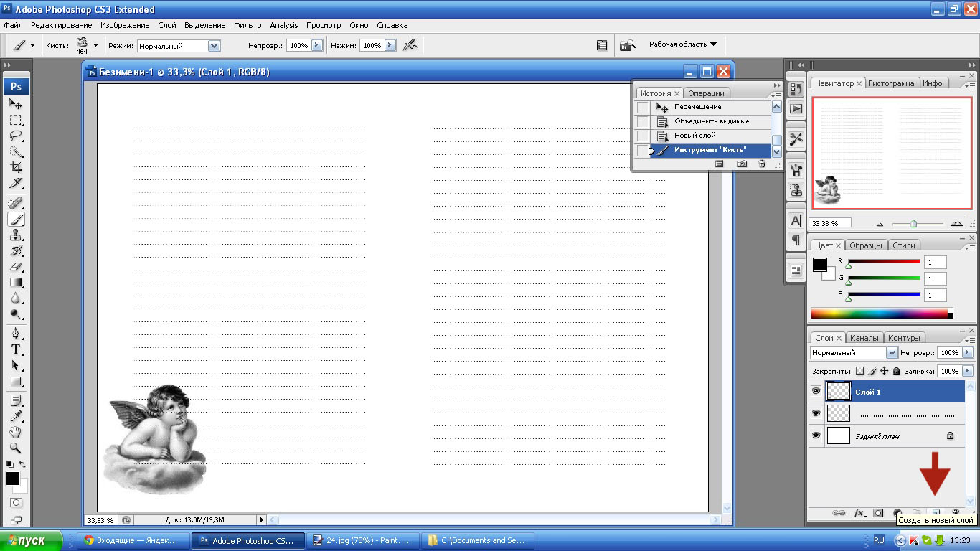
Task: Select the Horizontal Type tool
Action: [x=16, y=349]
